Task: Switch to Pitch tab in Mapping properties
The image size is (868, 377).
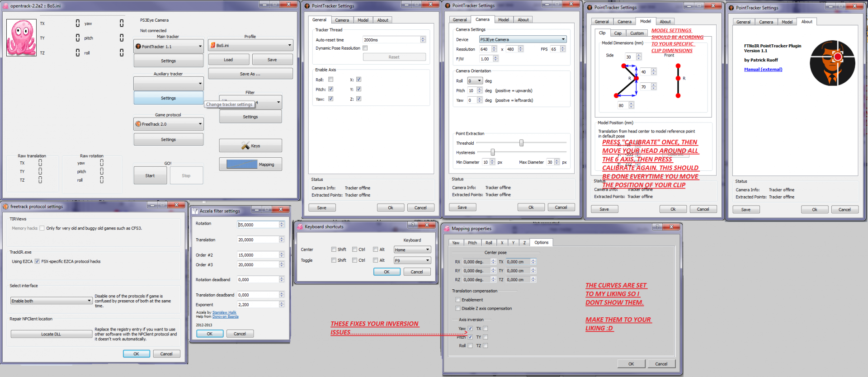Action: 472,243
